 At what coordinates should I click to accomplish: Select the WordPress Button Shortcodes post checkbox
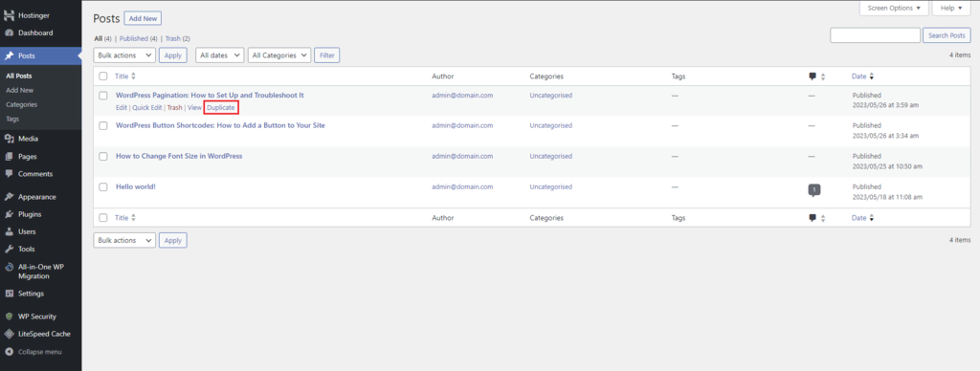[x=103, y=125]
